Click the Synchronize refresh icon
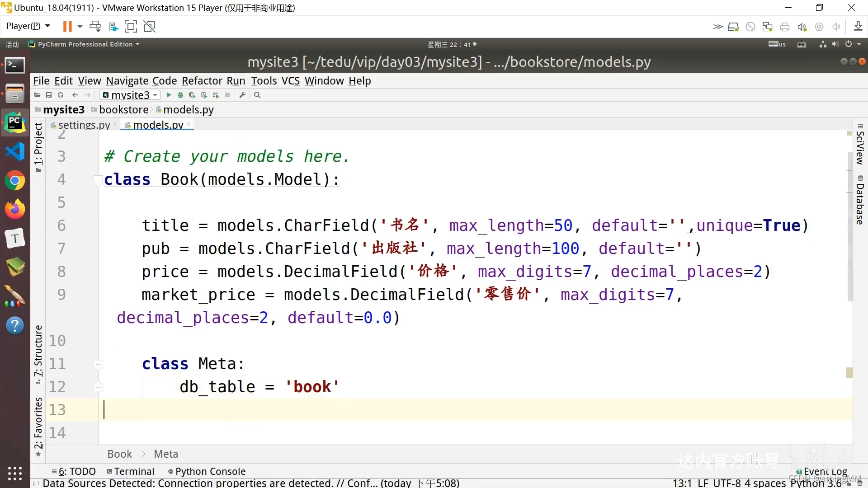This screenshot has height=488, width=868. (x=61, y=95)
